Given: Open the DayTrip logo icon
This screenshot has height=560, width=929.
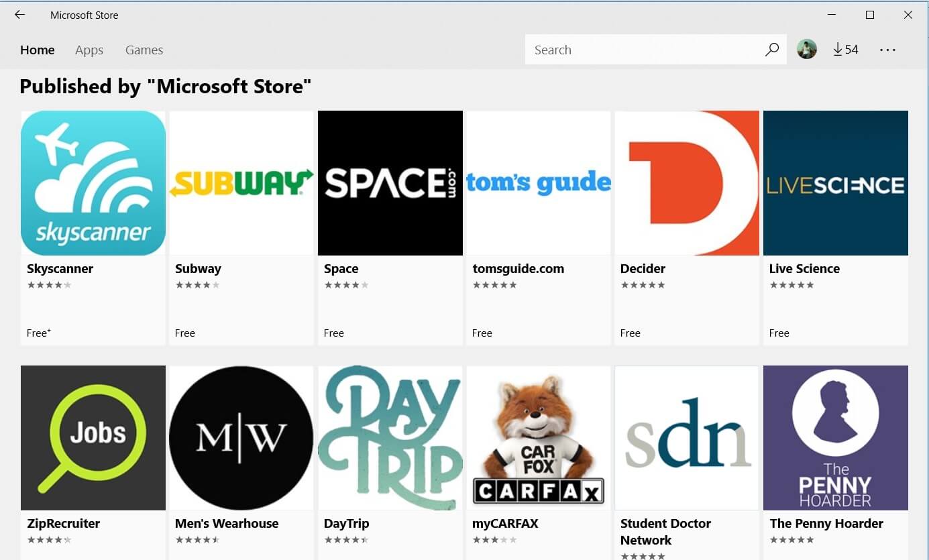Looking at the screenshot, I should point(390,438).
